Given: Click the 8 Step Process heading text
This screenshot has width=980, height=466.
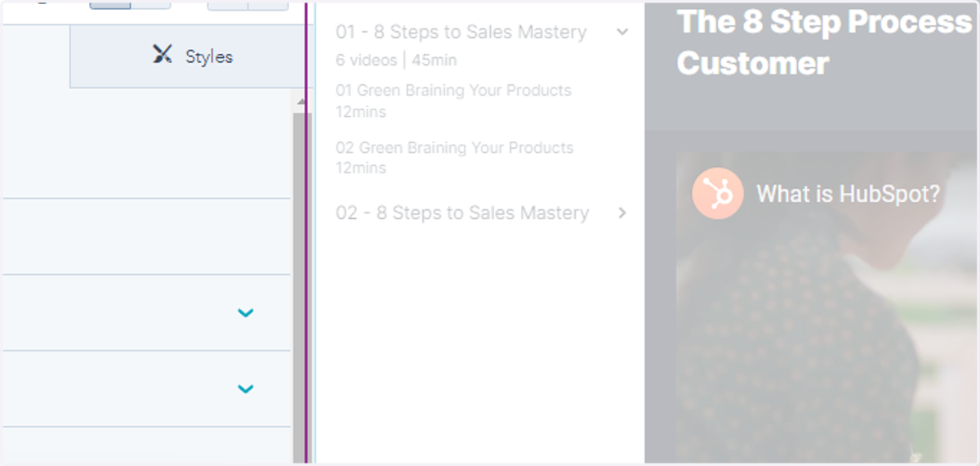Looking at the screenshot, I should 825,22.
